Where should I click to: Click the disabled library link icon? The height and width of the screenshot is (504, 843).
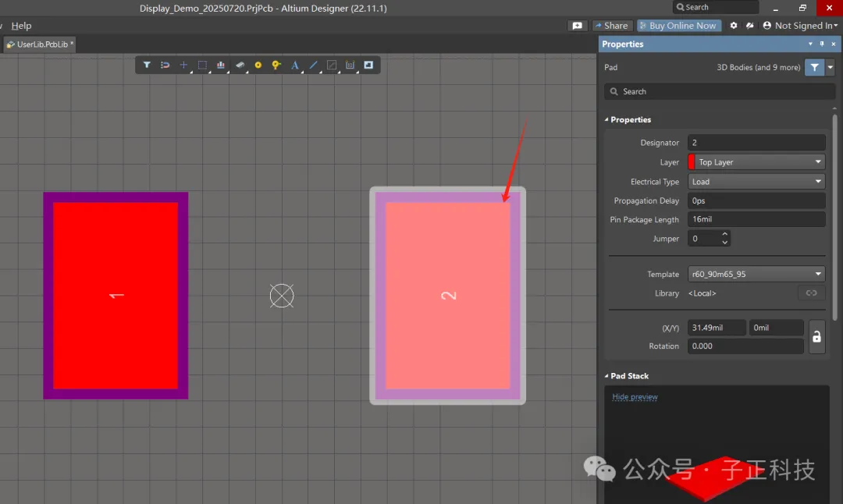(811, 293)
